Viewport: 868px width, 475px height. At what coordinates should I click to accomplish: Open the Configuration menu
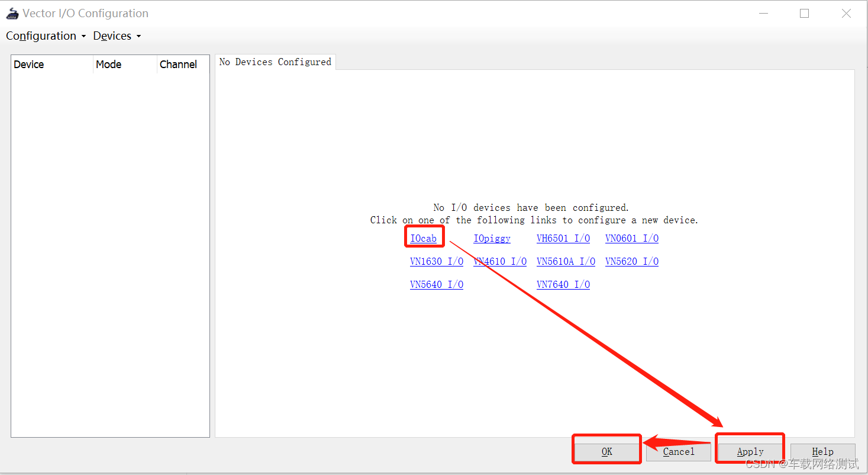pos(46,36)
